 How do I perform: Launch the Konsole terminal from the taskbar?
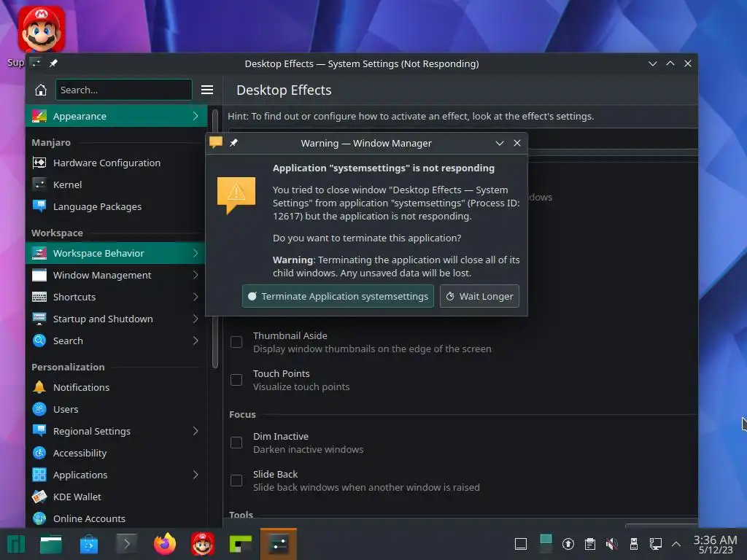coord(127,544)
